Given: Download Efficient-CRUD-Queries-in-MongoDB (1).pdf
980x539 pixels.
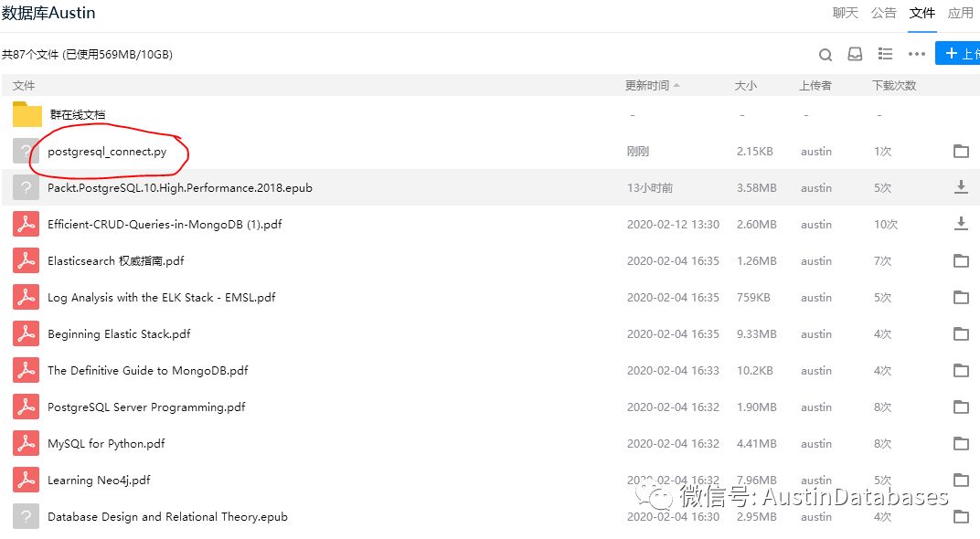Looking at the screenshot, I should [x=961, y=224].
